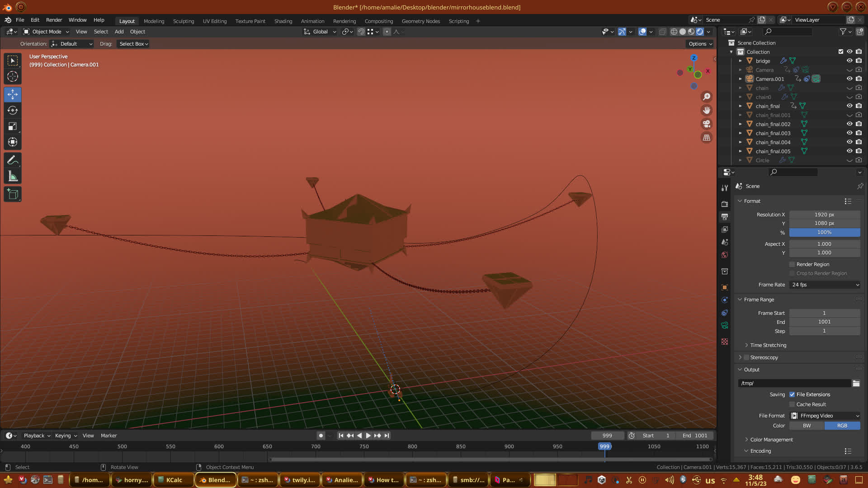Open the Output properties tab icon
The image size is (868, 488).
pos(725,217)
